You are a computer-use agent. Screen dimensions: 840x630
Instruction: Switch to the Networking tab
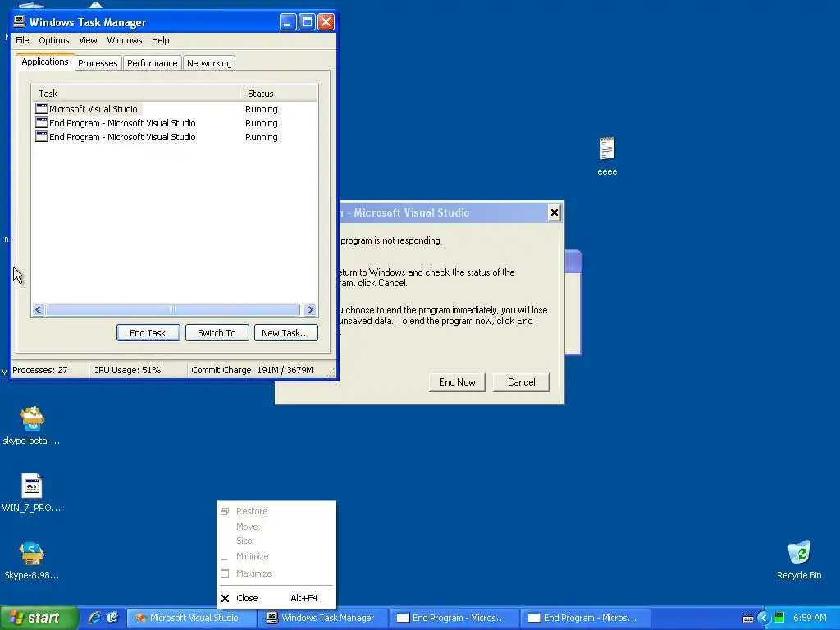point(209,63)
